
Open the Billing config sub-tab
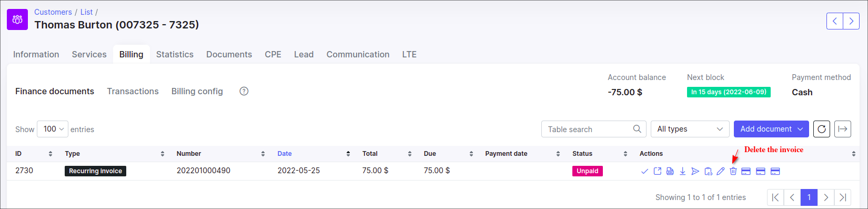[x=197, y=91]
